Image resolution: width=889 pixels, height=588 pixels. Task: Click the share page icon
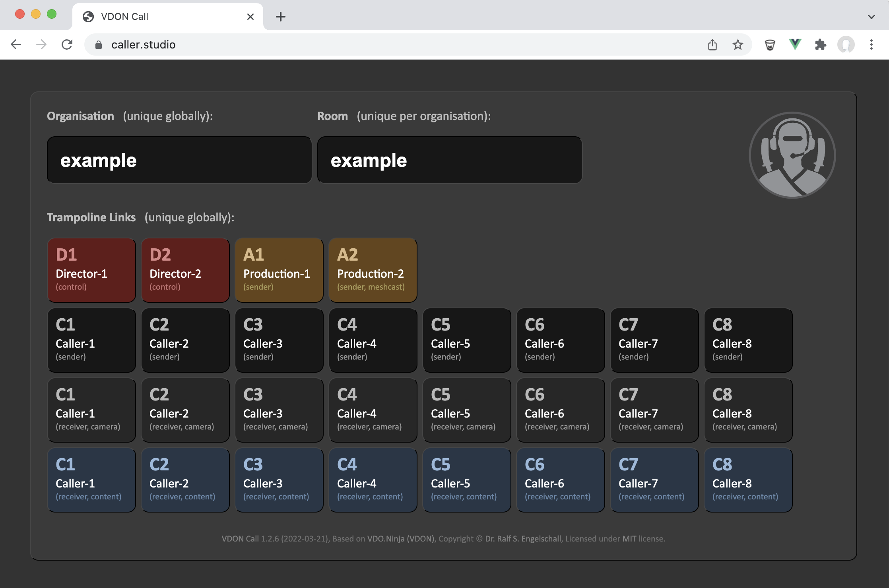712,44
